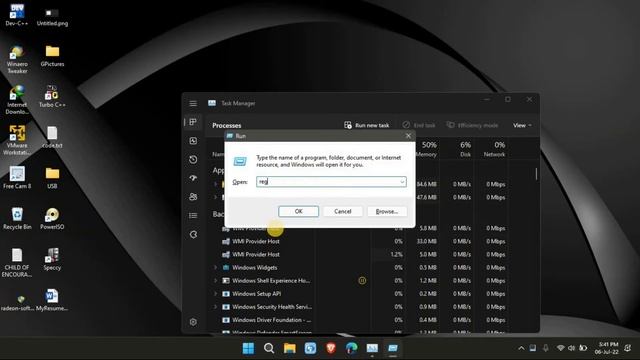Open taskbar Search

[x=269, y=348]
